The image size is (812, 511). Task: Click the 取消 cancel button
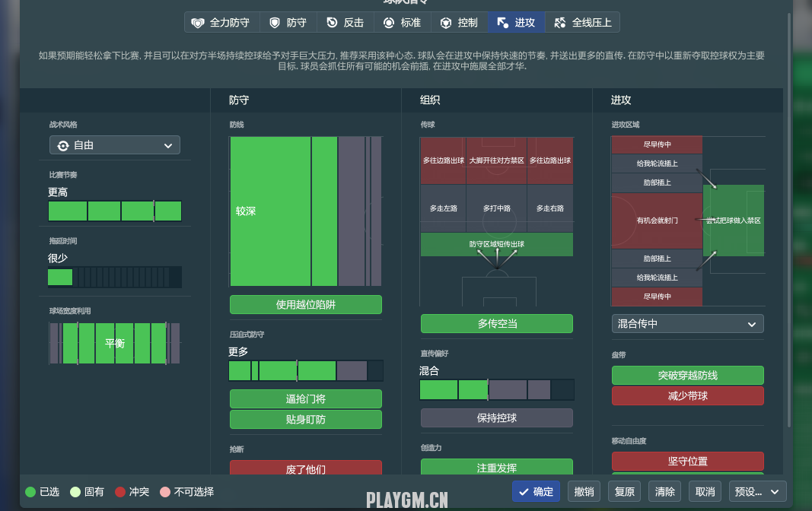pos(705,492)
